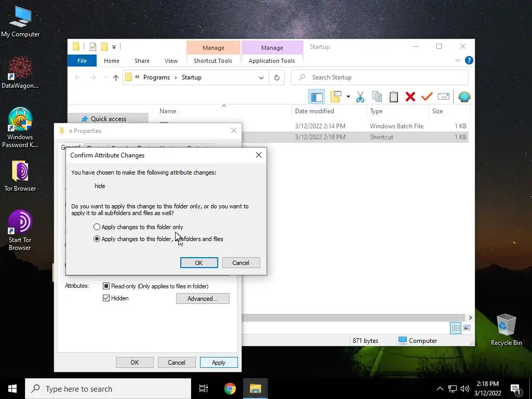Click the Advanced... attributes button

point(203,299)
